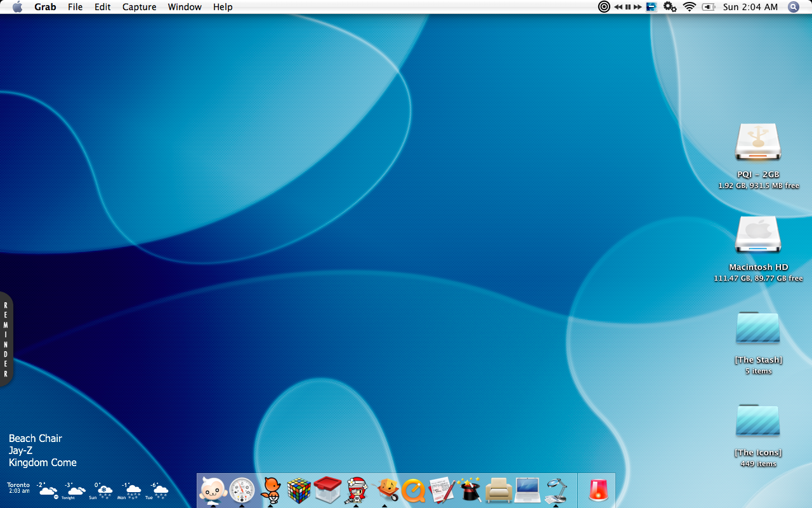Select the PQI – 2GB USB drive

click(758, 142)
